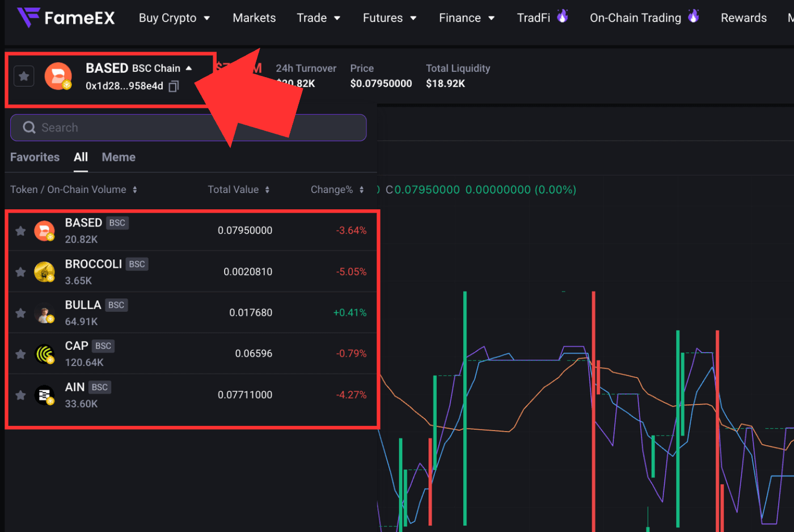
Task: Click CAP on-chain volume 120.64K
Action: pyautogui.click(x=84, y=363)
